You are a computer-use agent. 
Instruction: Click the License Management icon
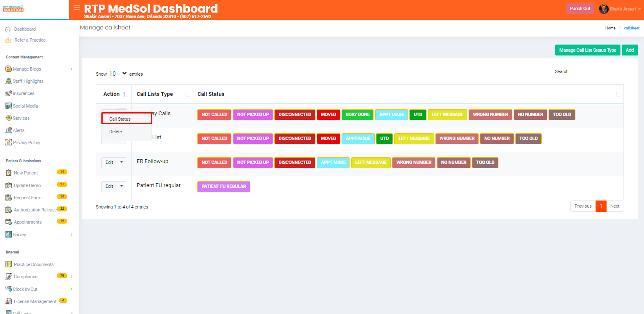click(8, 301)
